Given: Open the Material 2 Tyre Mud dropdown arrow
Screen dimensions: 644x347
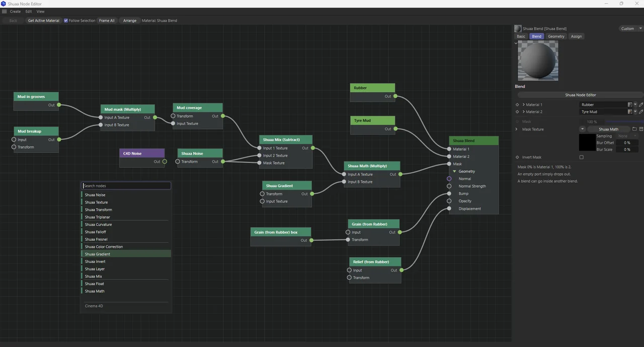Looking at the screenshot, I should pyautogui.click(x=635, y=112).
